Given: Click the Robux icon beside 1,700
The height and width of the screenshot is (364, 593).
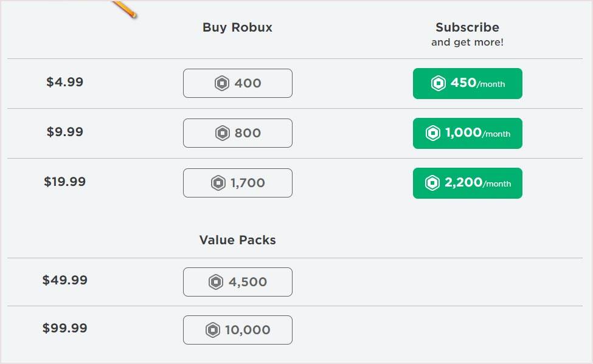Looking at the screenshot, I should [218, 183].
